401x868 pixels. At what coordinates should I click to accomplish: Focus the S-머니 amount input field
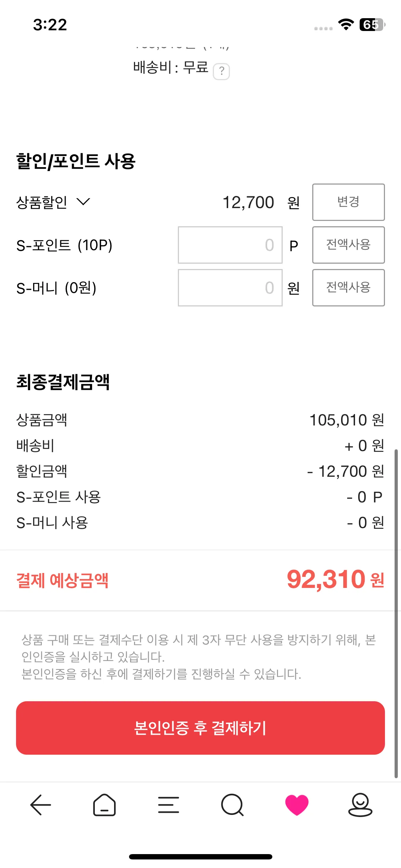(x=230, y=288)
